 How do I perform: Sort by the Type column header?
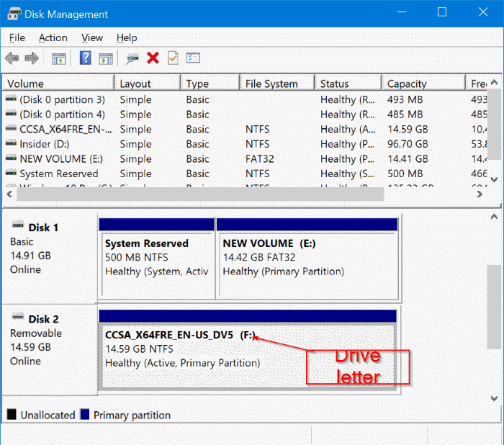[x=210, y=84]
